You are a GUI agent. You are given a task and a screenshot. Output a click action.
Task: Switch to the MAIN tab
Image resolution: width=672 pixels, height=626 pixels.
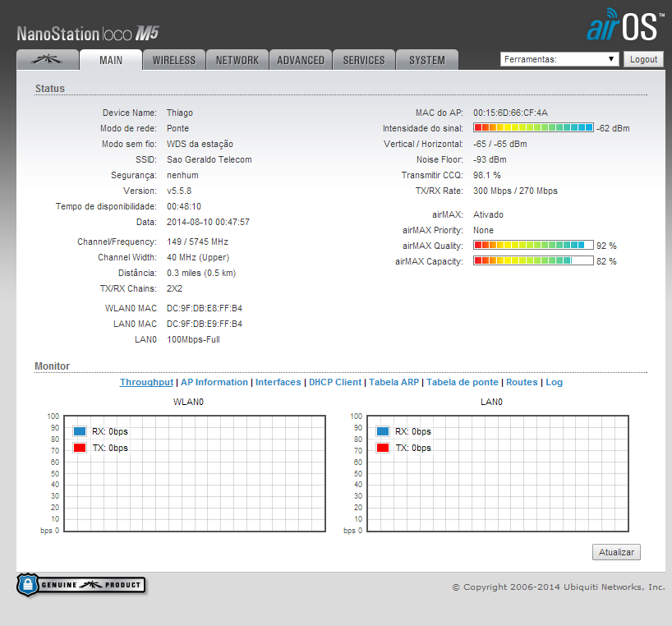(111, 60)
